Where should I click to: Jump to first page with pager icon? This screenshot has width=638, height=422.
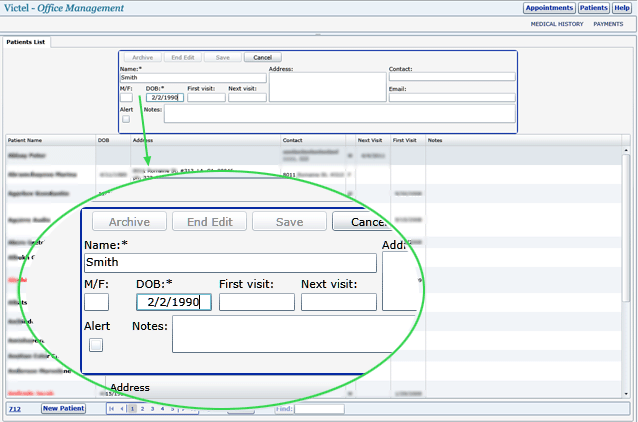[111, 409]
